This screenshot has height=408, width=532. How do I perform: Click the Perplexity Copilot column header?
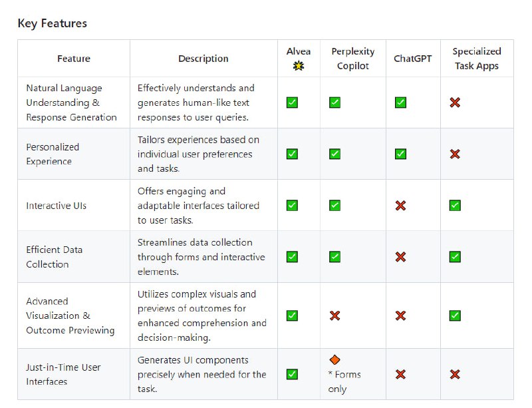click(x=352, y=59)
